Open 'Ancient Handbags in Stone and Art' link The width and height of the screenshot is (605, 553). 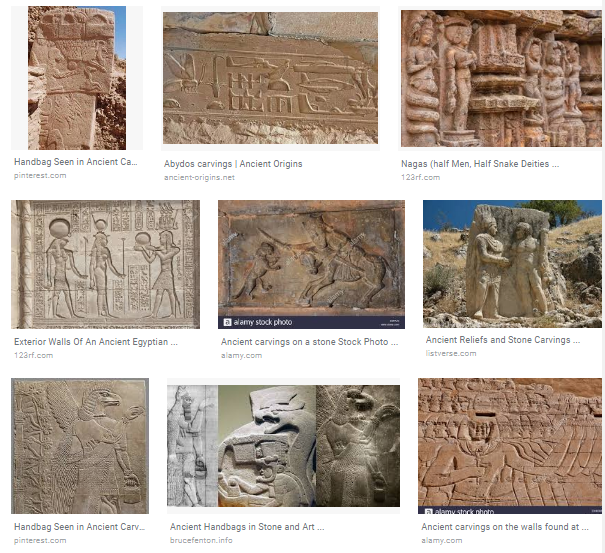click(x=247, y=527)
